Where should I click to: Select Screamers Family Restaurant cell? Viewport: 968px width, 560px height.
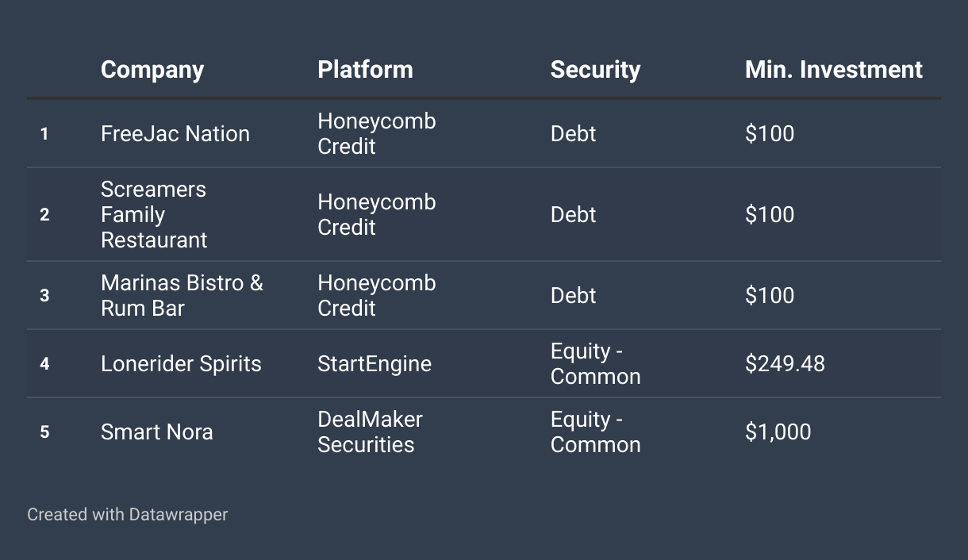(154, 215)
